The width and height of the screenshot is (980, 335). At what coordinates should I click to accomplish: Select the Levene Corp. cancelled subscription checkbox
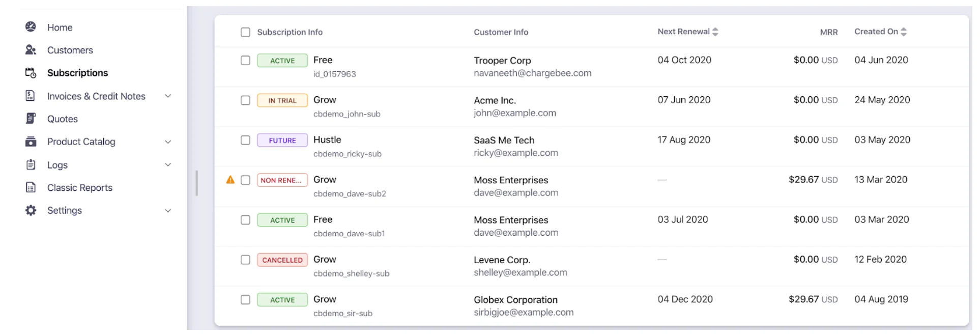(245, 260)
